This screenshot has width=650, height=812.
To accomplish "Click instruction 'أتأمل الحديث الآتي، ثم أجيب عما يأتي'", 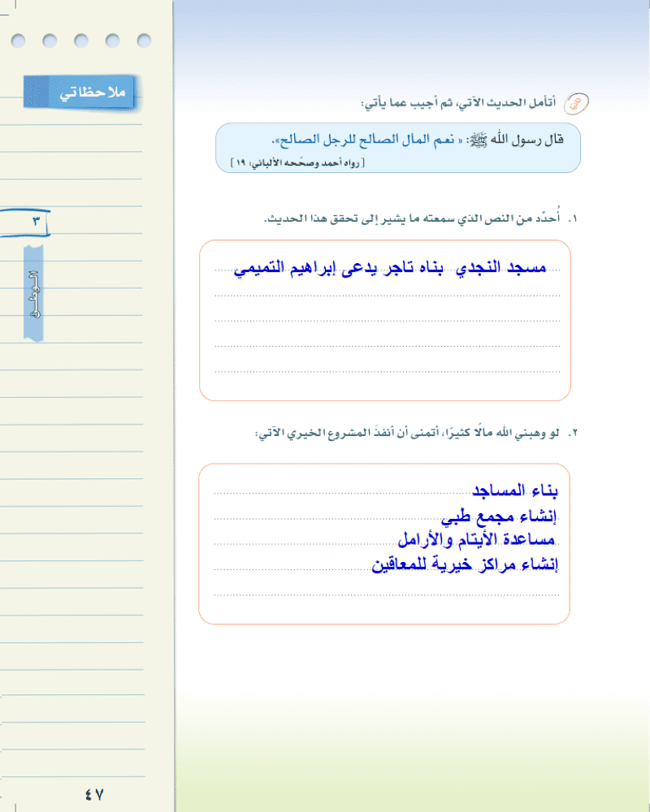I will pyautogui.click(x=458, y=102).
